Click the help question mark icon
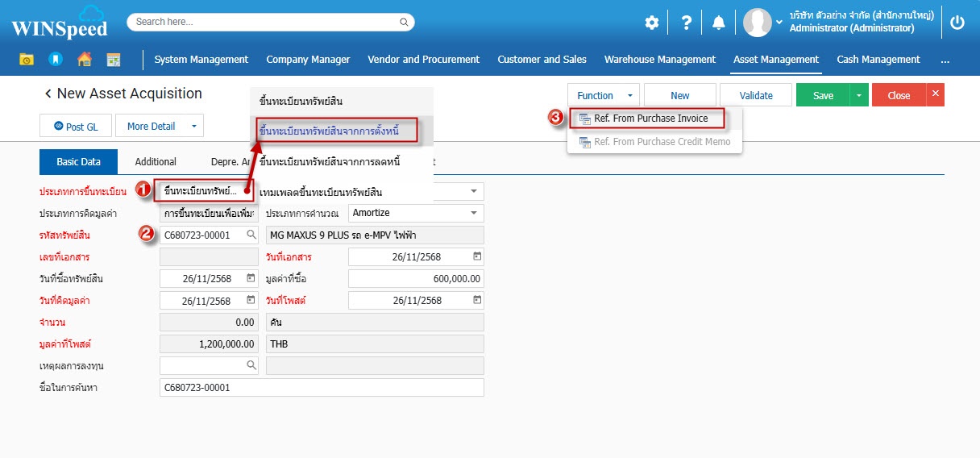Screen dimensions: 980x458 point(686,23)
